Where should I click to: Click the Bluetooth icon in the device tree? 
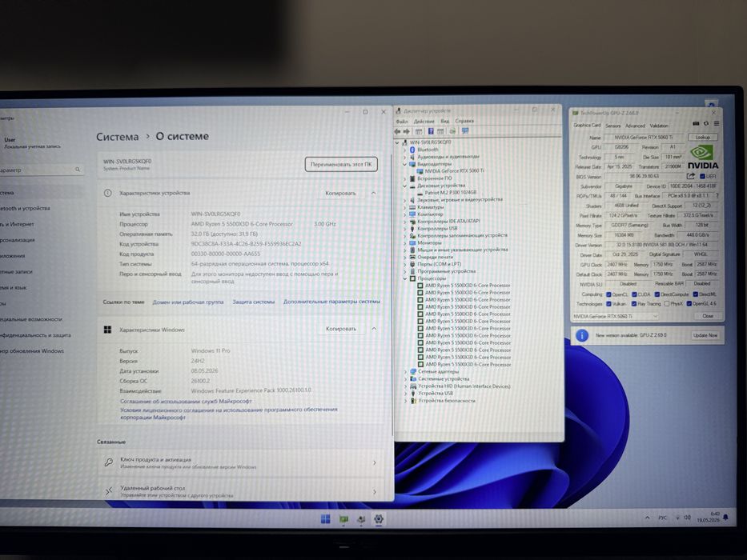[x=412, y=150]
